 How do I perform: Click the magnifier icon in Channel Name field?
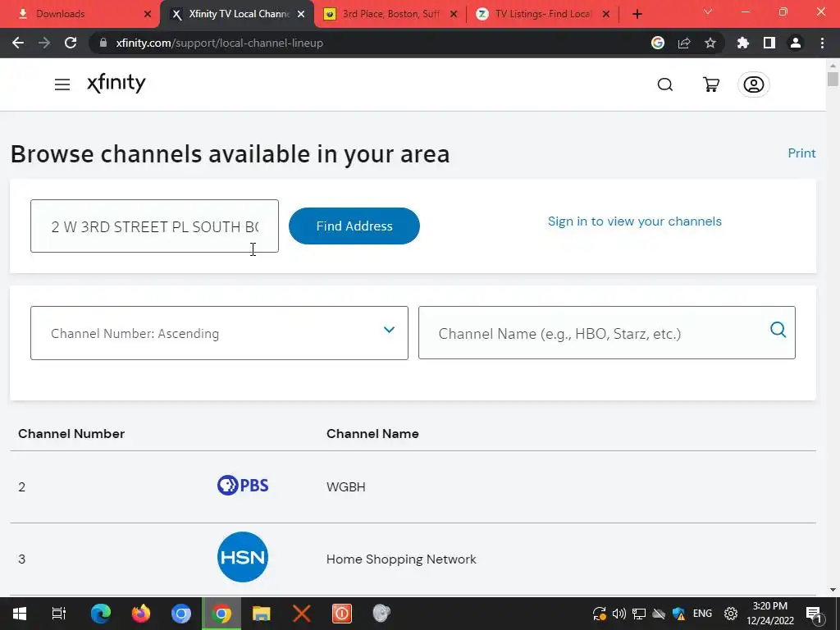click(778, 330)
